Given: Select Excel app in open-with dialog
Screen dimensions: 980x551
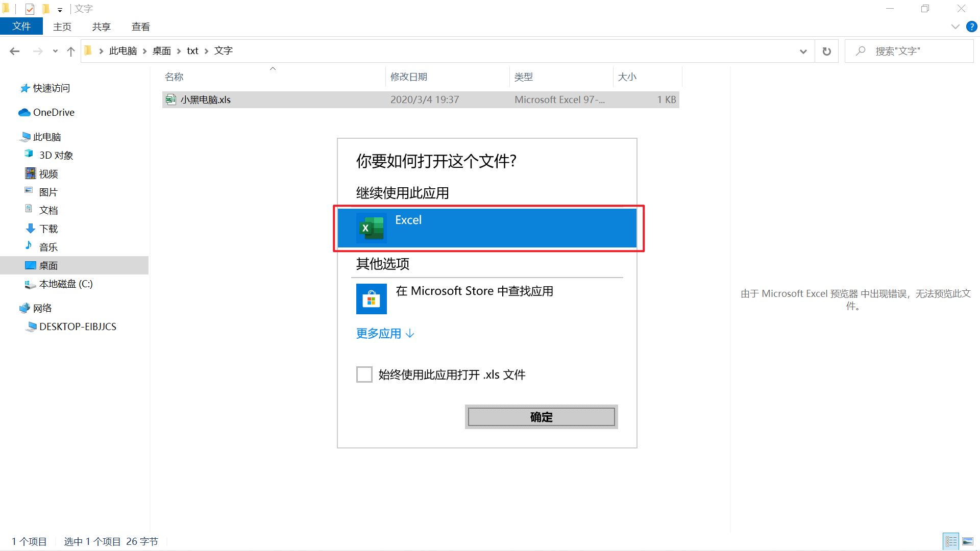Looking at the screenshot, I should point(486,228).
